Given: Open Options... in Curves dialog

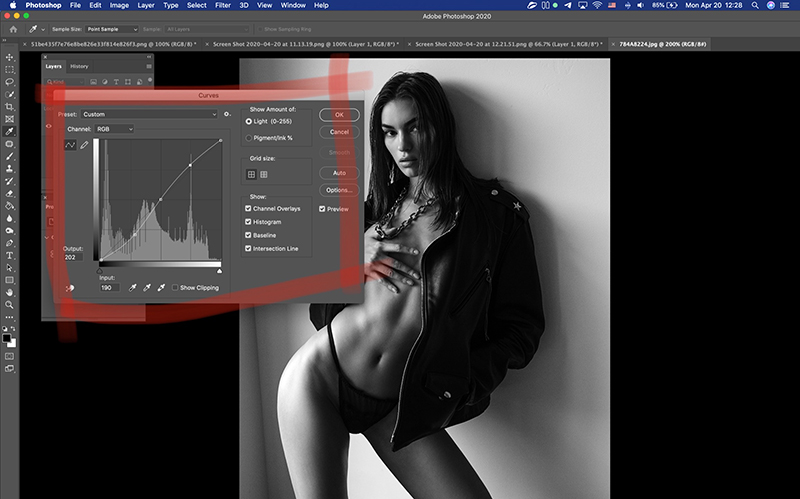Looking at the screenshot, I should pos(339,190).
